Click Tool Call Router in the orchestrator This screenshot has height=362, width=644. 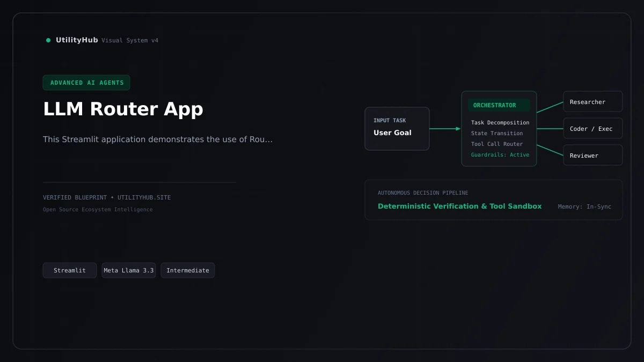[497, 144]
